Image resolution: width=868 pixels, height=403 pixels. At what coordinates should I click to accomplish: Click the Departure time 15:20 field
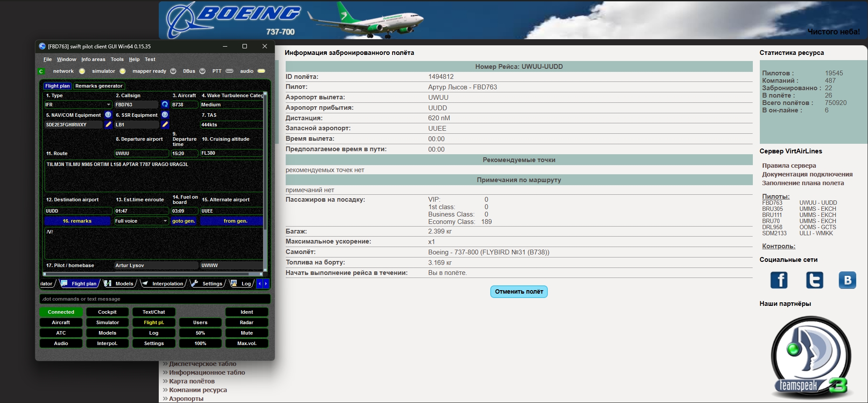pos(184,153)
